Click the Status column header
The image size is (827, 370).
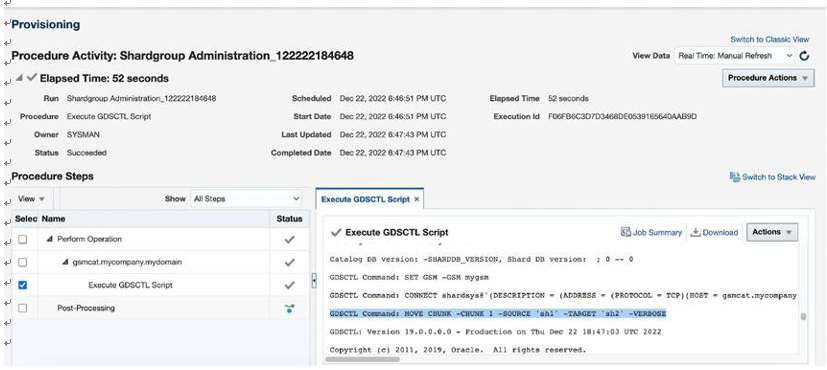(289, 219)
